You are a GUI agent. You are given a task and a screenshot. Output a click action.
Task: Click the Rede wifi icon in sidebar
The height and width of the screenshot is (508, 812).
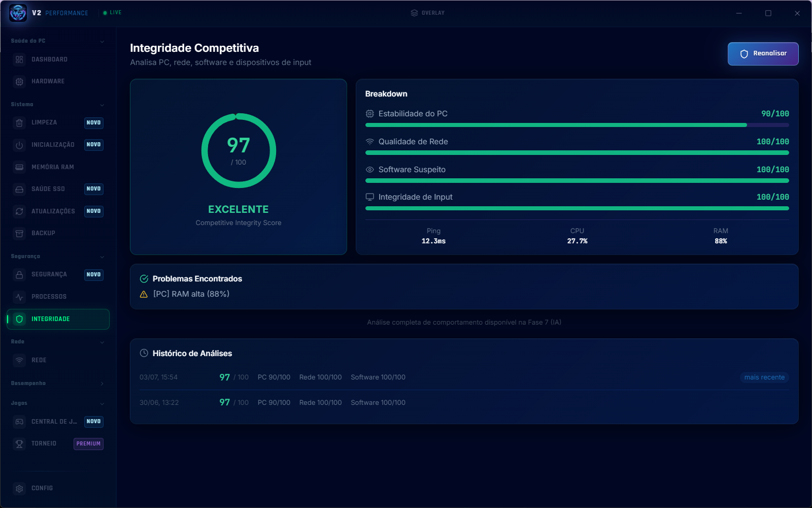[x=19, y=360]
